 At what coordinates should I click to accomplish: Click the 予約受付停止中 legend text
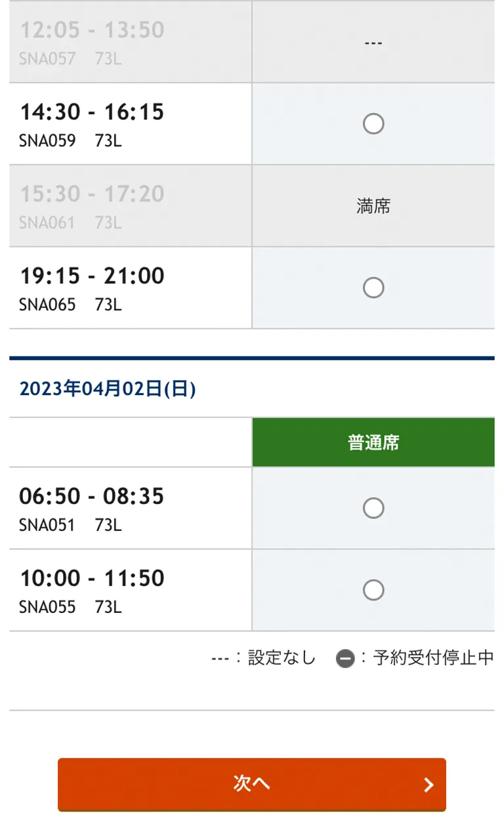pyautogui.click(x=433, y=658)
